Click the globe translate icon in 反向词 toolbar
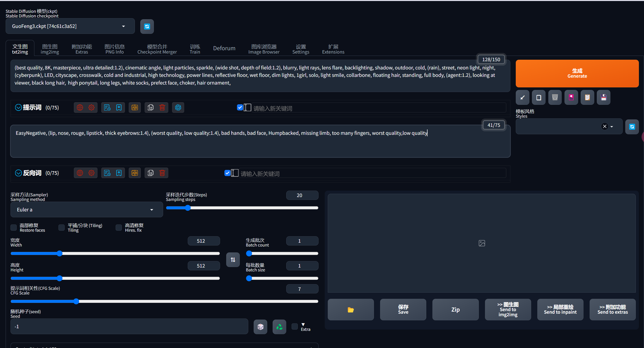This screenshot has width=644, height=348. click(80, 173)
